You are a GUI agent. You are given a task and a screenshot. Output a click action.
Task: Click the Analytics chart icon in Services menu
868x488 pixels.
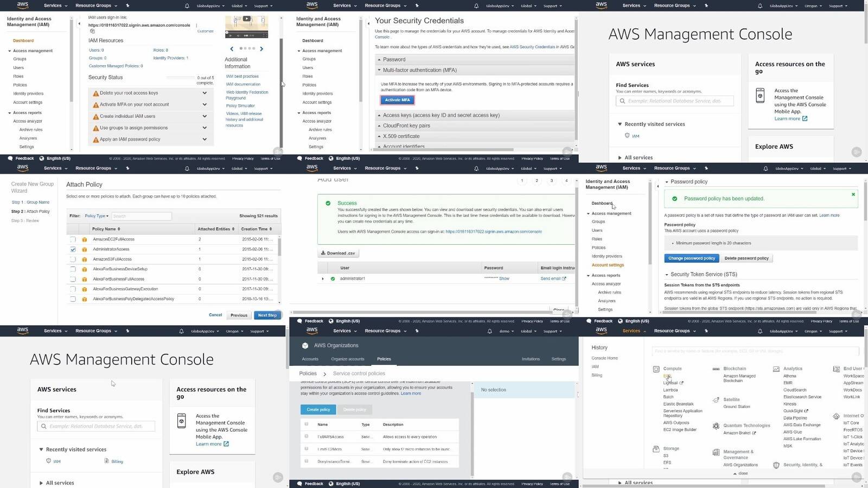pyautogui.click(x=776, y=369)
